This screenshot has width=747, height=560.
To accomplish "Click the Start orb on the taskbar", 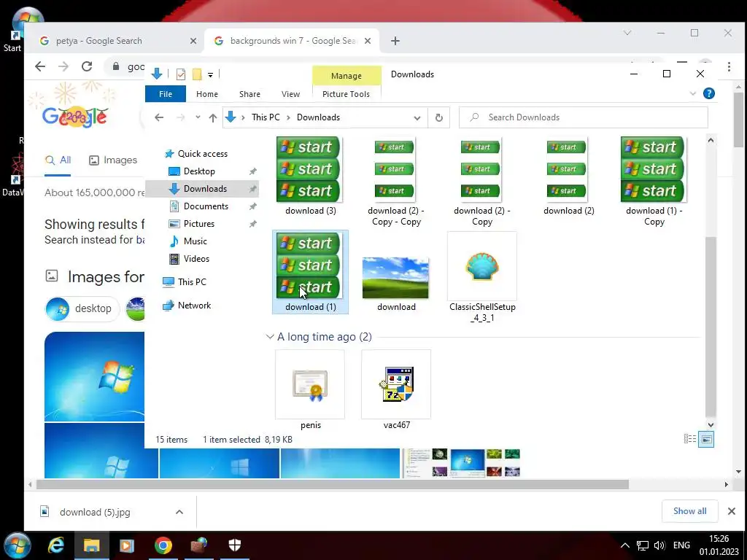I will point(18,545).
